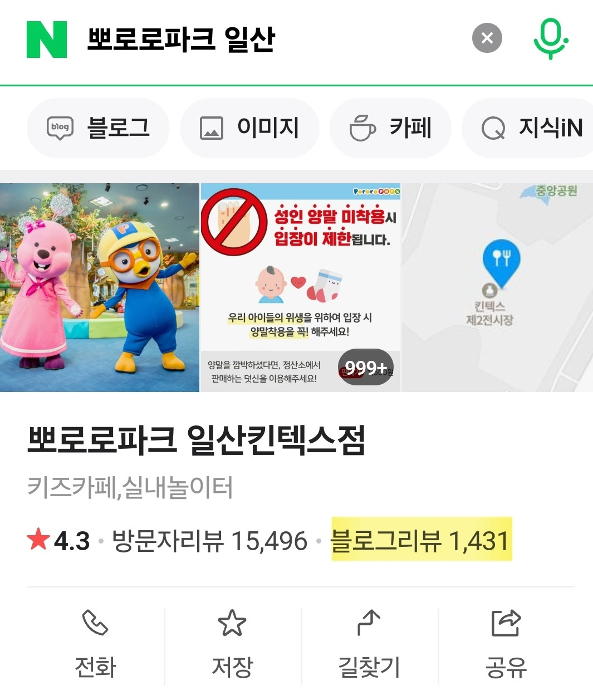Clear the search text with X button
The width and height of the screenshot is (593, 700).
click(x=487, y=38)
